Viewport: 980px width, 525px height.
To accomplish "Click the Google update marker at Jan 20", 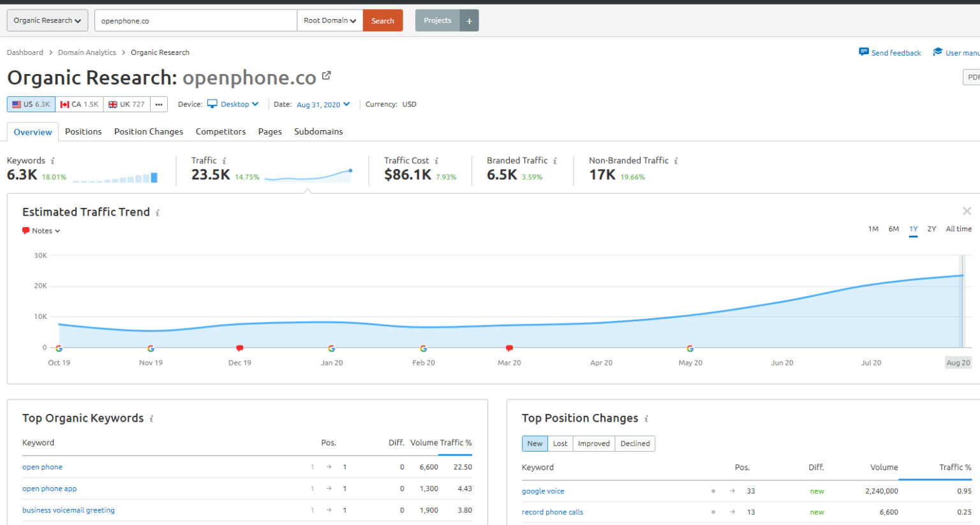I will click(x=332, y=348).
